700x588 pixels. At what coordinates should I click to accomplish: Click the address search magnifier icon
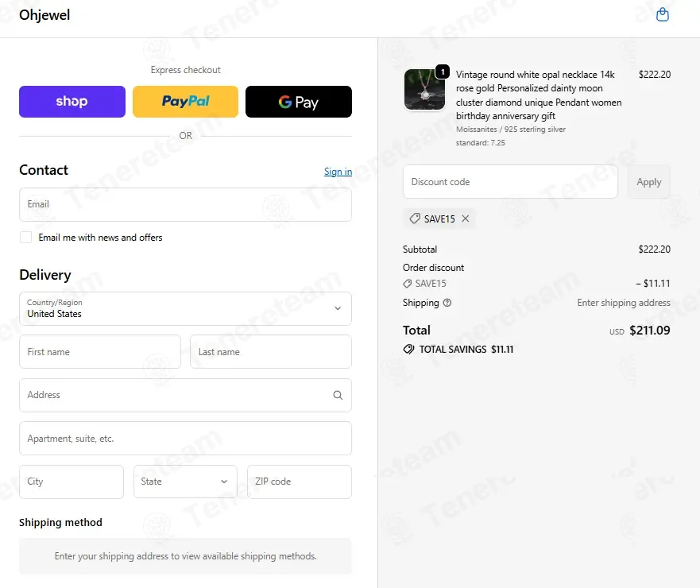(338, 395)
